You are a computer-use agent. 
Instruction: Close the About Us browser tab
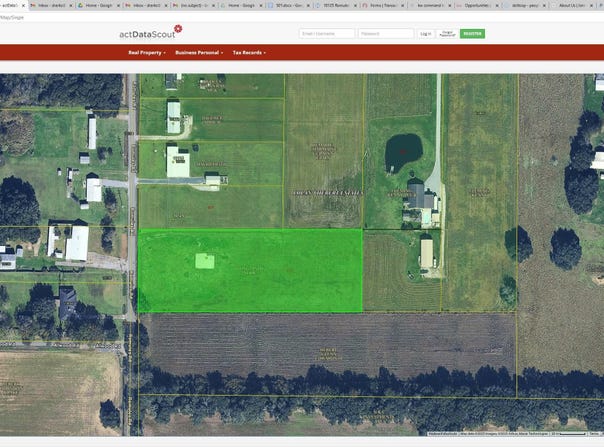(591, 5)
